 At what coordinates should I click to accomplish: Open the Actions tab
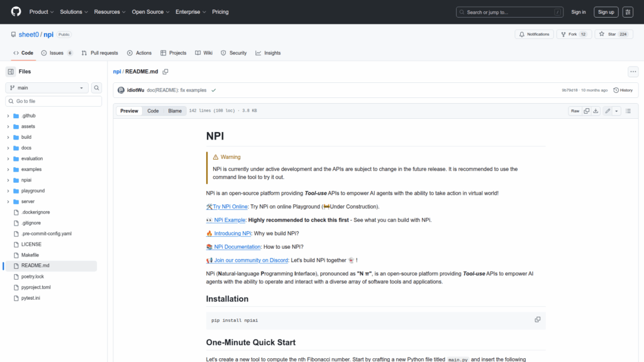point(139,53)
